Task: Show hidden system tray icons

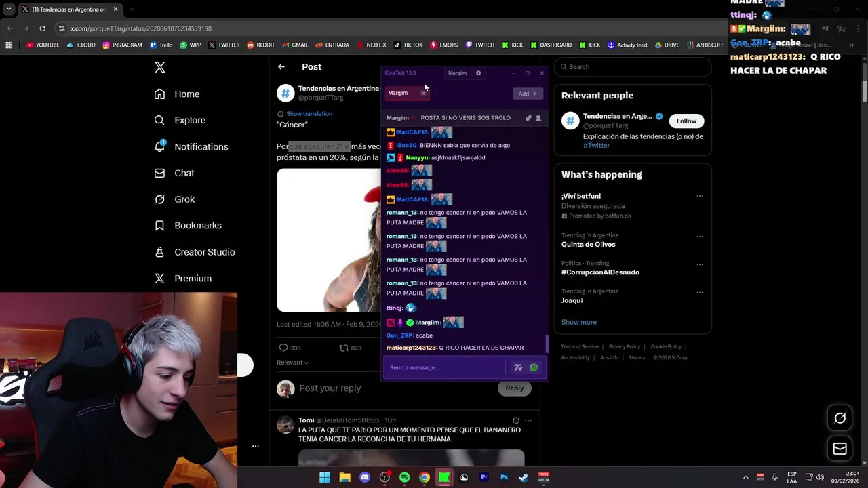Action: point(746,477)
